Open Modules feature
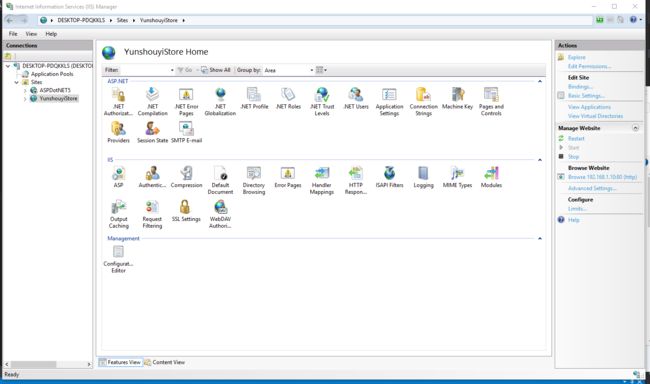650x384 pixels. click(x=491, y=177)
